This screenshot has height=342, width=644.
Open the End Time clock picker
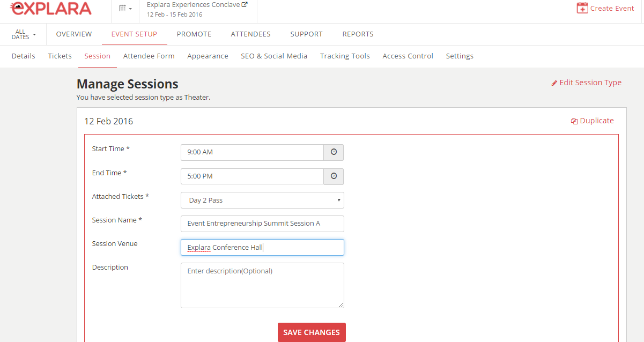point(334,176)
